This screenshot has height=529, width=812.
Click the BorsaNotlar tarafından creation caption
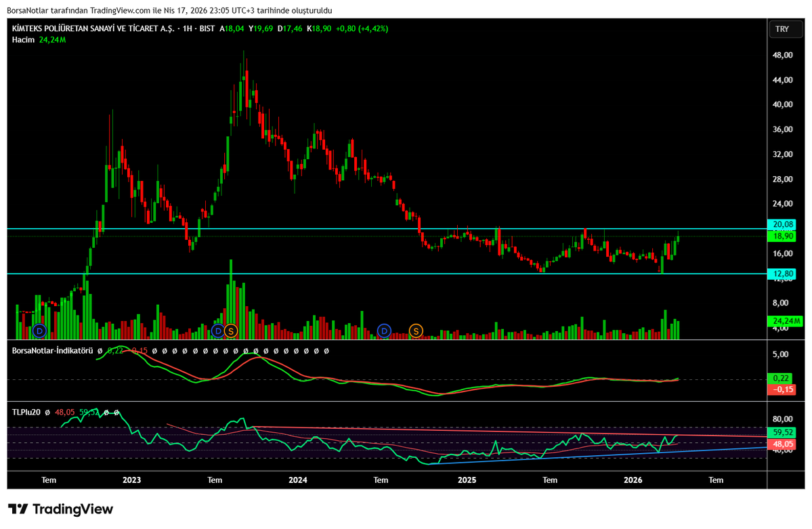point(170,10)
